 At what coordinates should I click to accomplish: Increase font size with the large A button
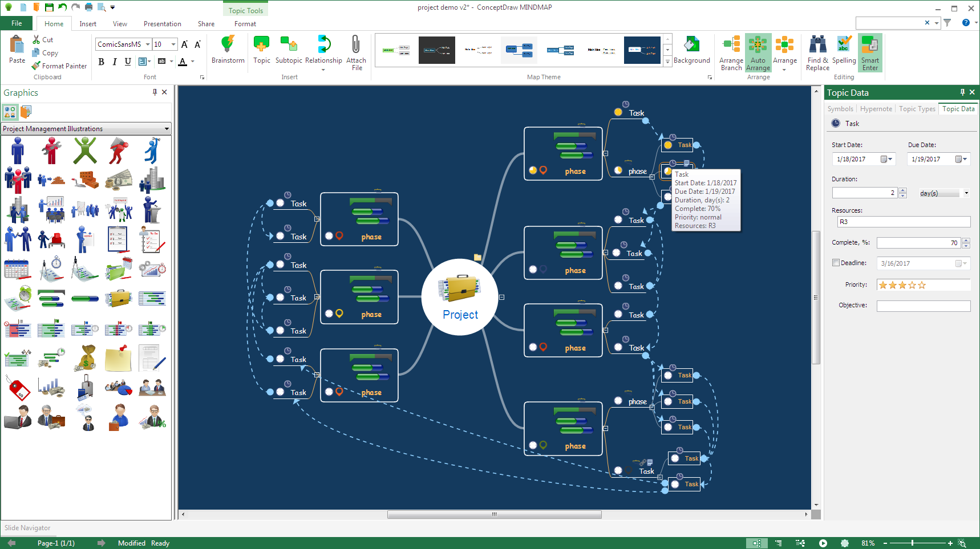point(184,44)
